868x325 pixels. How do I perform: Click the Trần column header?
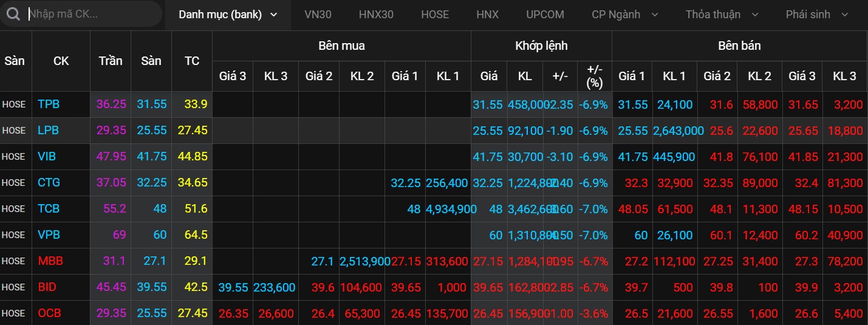110,61
